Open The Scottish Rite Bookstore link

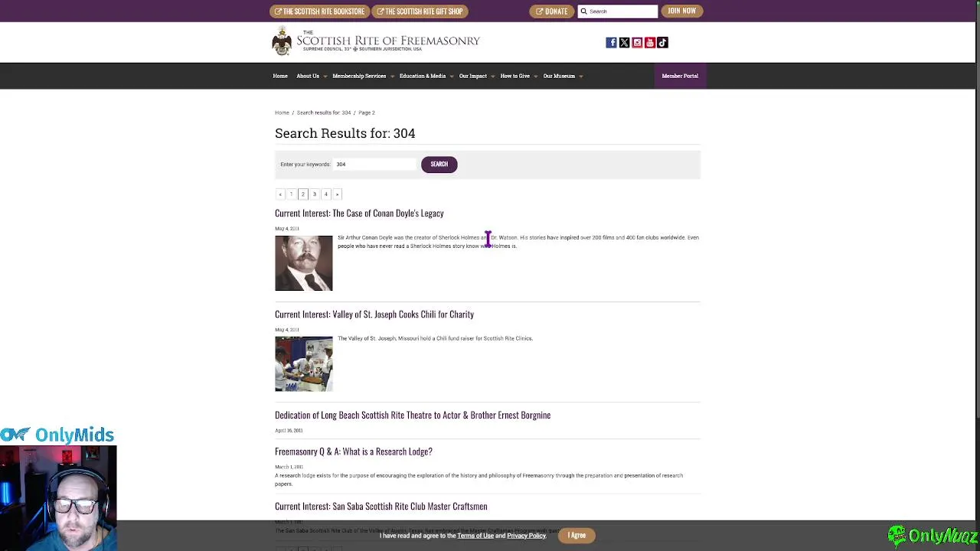(319, 11)
